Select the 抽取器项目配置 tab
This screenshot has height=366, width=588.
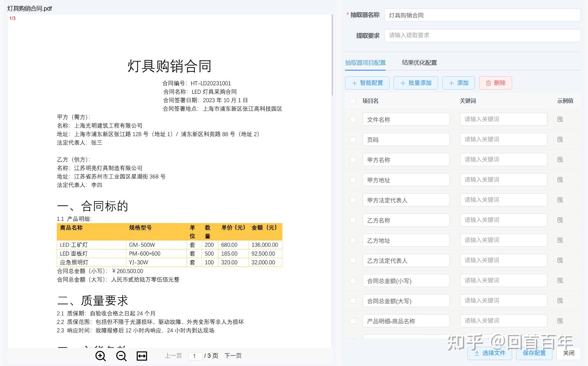coord(365,62)
